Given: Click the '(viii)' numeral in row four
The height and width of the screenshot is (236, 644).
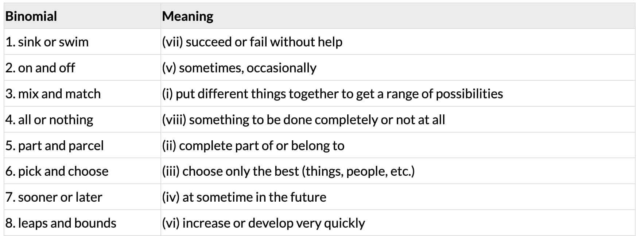Looking at the screenshot, I should coord(174,120).
